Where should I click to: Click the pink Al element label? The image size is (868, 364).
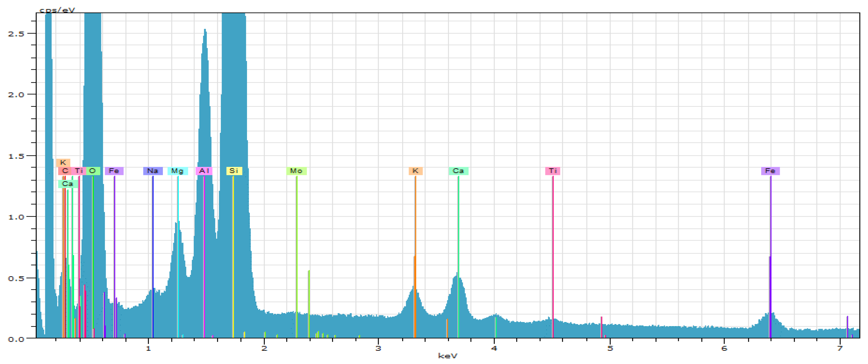pos(204,171)
